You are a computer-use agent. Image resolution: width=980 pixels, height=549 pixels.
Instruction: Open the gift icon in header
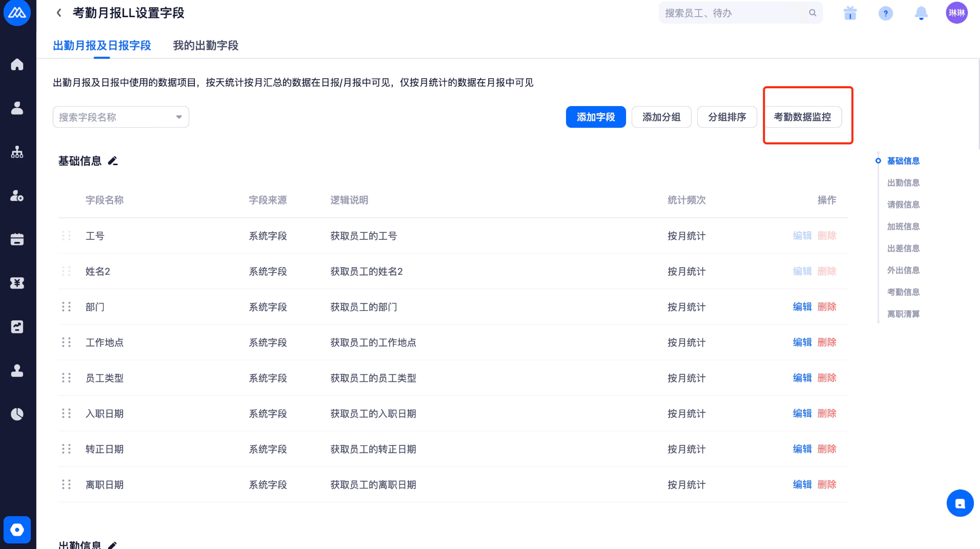pos(850,13)
